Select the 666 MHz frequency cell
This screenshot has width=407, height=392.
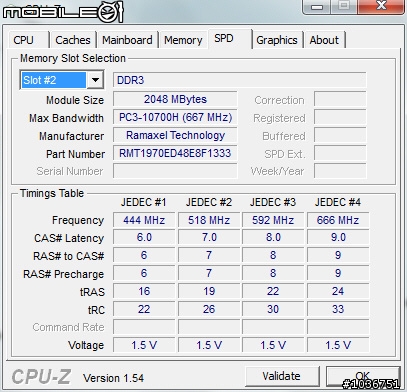[x=338, y=220]
